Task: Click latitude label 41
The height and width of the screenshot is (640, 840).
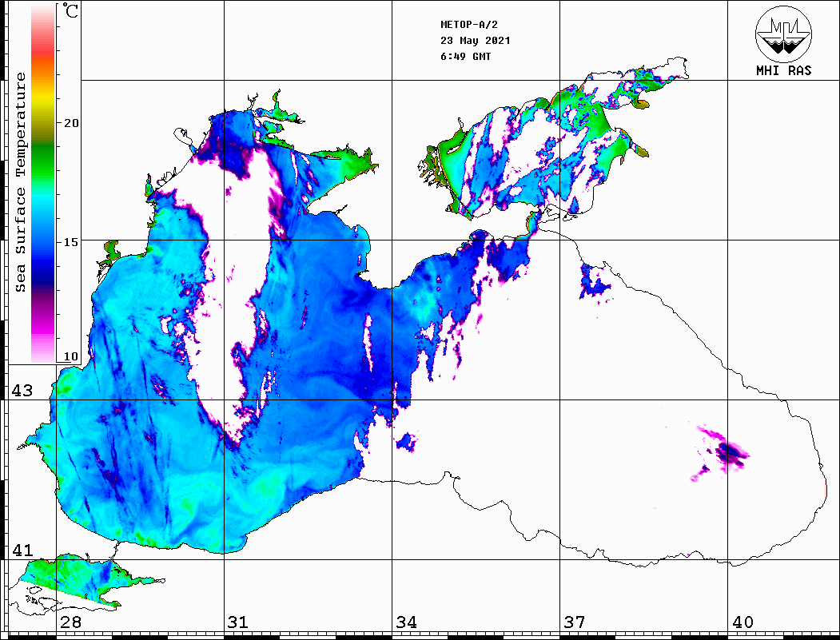Action: [22, 551]
